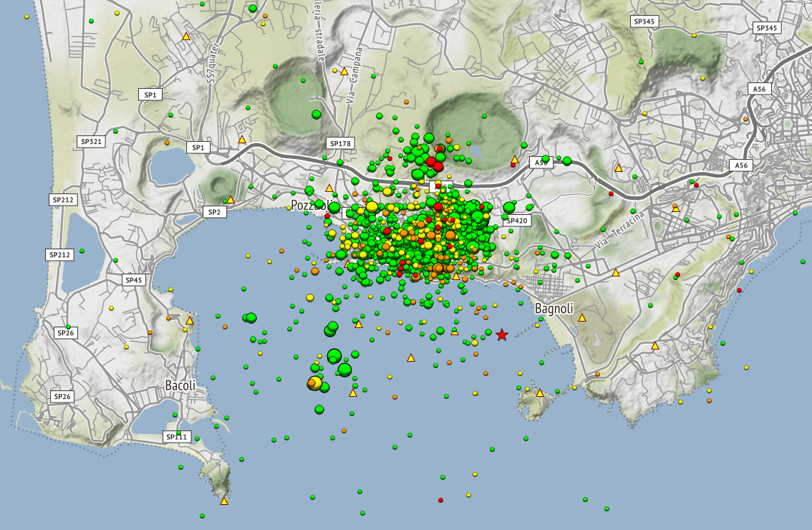
Task: Select station triangle just south of Bagnoli label
Action: [582, 317]
